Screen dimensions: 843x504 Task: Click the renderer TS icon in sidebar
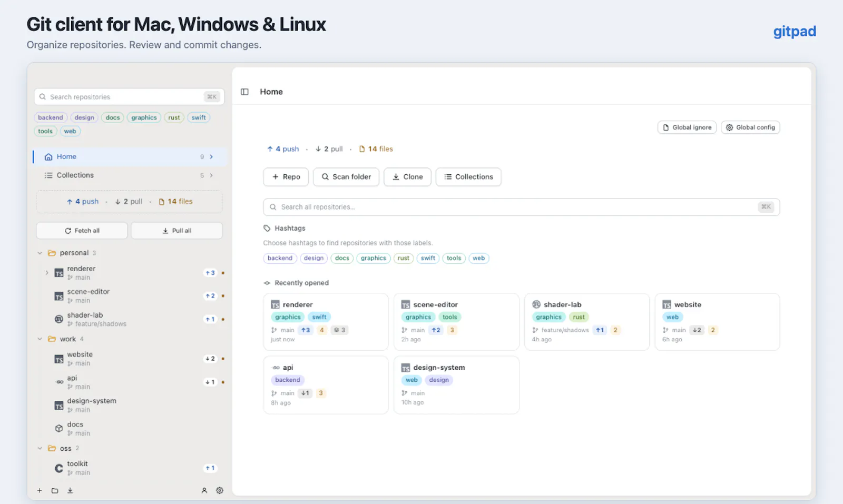(x=59, y=273)
